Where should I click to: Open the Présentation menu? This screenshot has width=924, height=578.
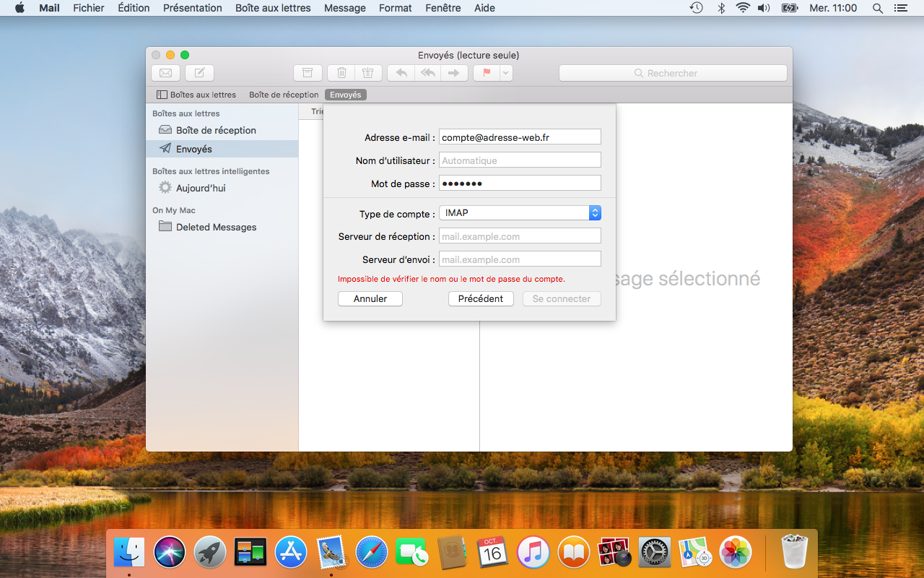pos(193,8)
